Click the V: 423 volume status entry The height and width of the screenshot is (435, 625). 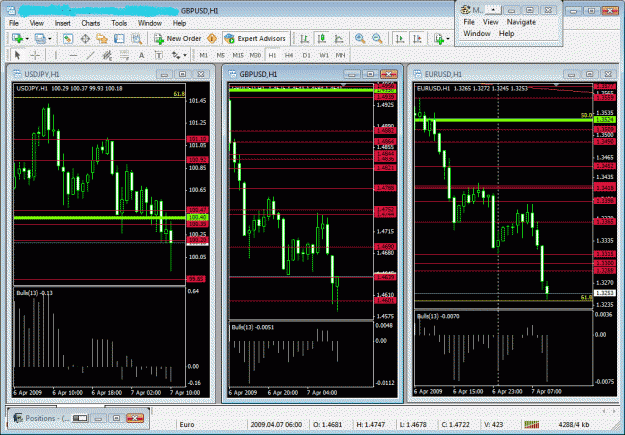pyautogui.click(x=494, y=425)
